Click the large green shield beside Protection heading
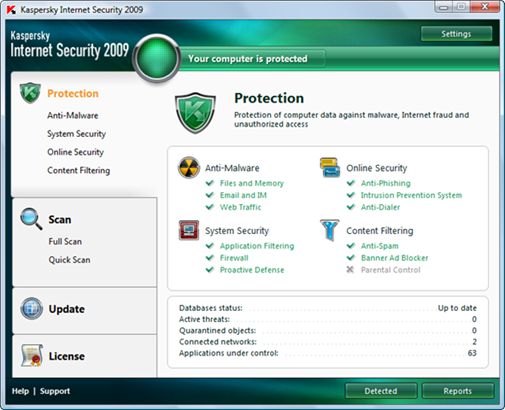505x410 pixels. point(195,113)
